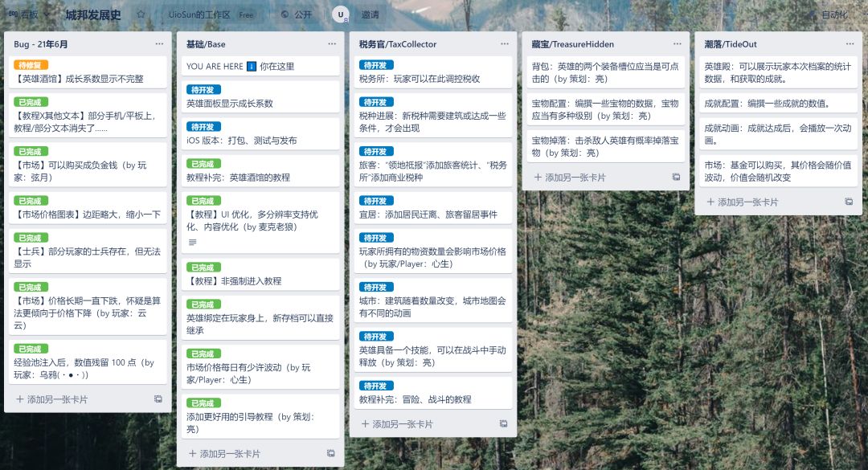Create card from template in Bug list
Image resolution: width=868 pixels, height=470 pixels.
[158, 399]
